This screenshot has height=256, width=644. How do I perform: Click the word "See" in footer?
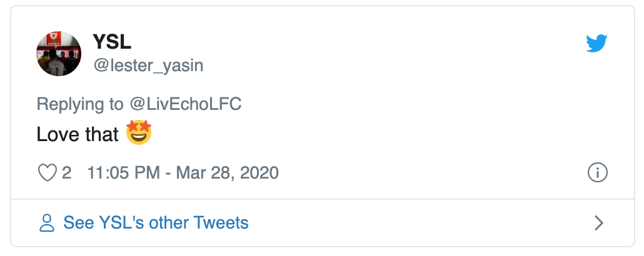(x=79, y=223)
